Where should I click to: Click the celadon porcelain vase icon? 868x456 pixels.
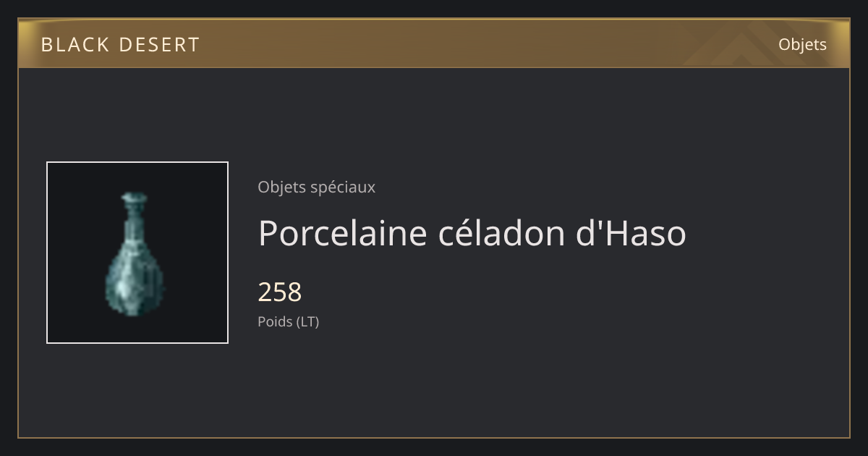(x=135, y=253)
